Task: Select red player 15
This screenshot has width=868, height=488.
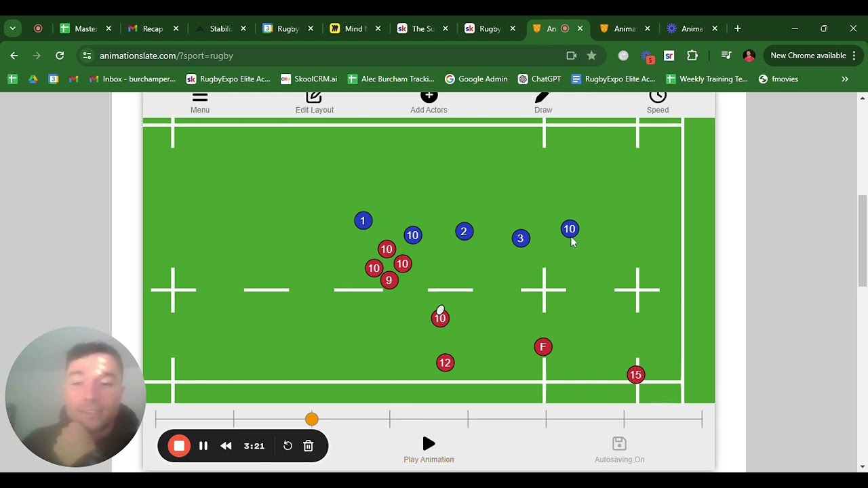Action: [x=635, y=375]
